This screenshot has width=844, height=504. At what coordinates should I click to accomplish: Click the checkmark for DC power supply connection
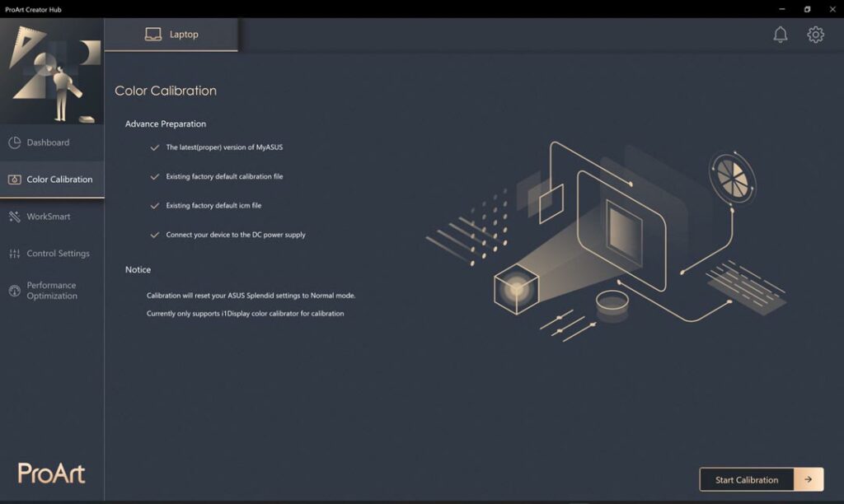point(154,234)
